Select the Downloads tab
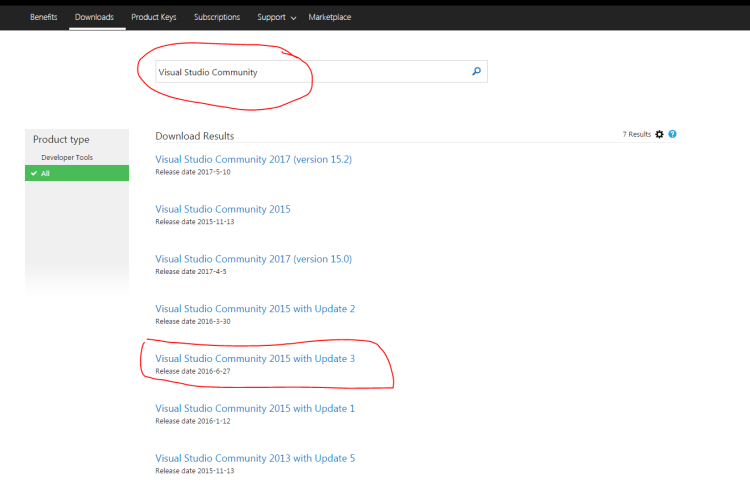 click(x=94, y=17)
